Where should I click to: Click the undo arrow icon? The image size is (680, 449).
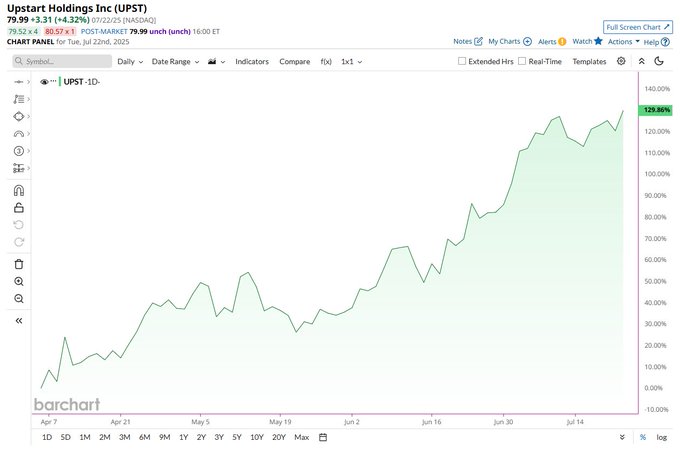tap(19, 225)
